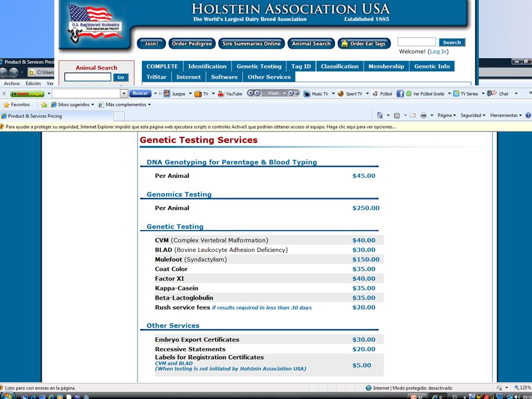
Task: Click the blue Buscar button
Action: point(140,93)
